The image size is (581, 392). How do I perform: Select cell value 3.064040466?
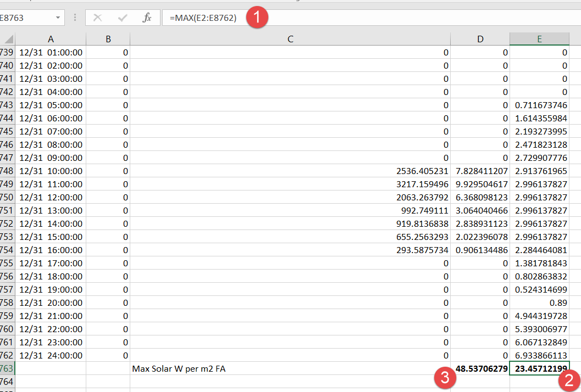pyautogui.click(x=482, y=211)
